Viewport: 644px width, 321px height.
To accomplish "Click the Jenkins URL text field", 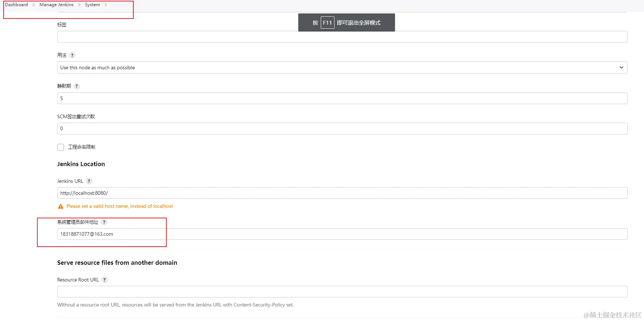I will (342, 193).
